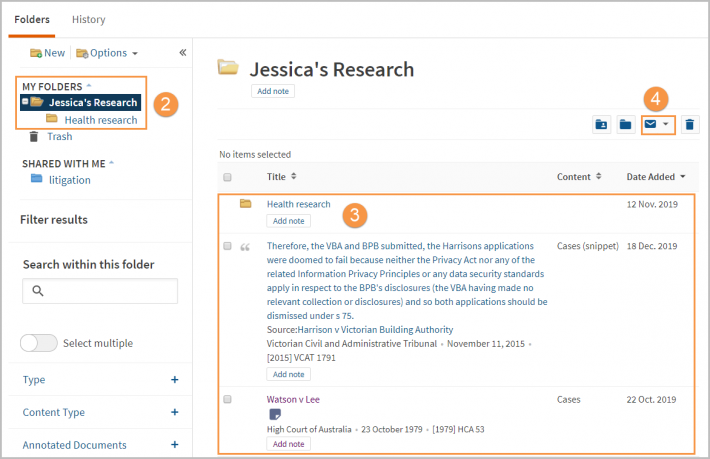The height and width of the screenshot is (459, 710).
Task: Collapse the left sidebar with double chevron
Action: pos(182,53)
